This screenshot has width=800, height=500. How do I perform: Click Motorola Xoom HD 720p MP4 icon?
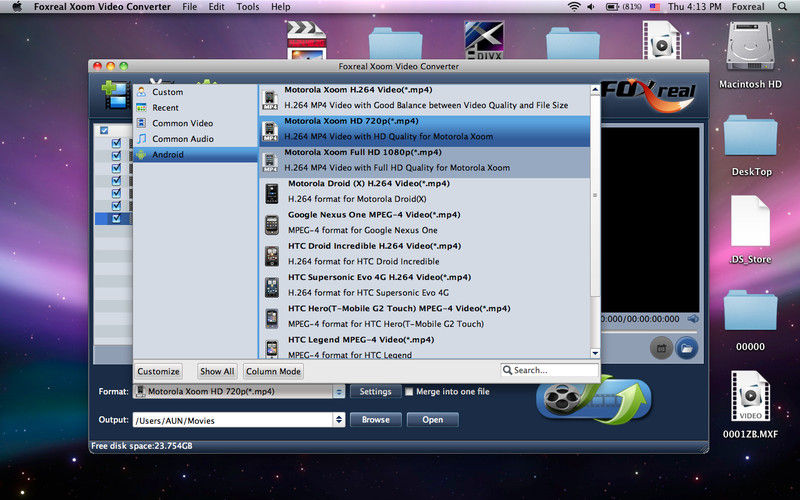tap(270, 131)
